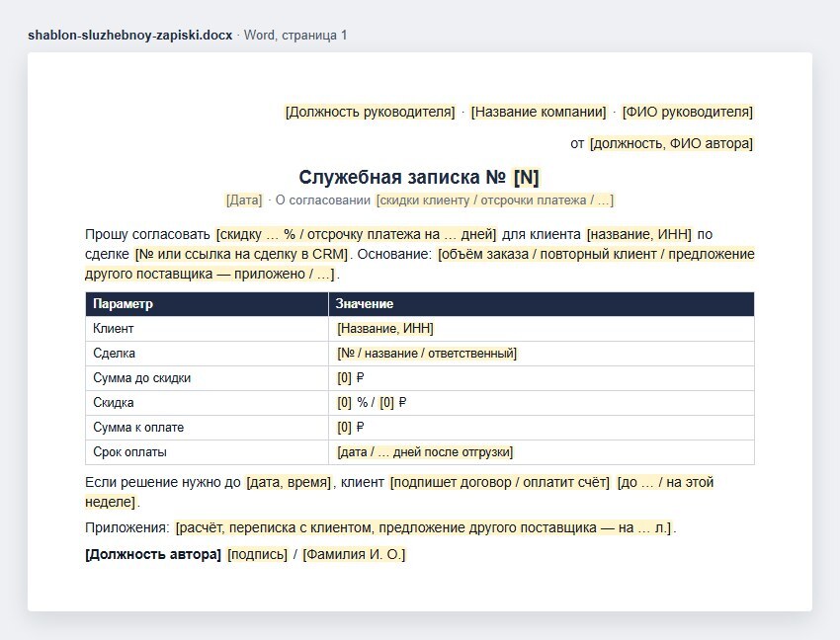
Task: Select the [Должность руководителя] placeholder
Action: click(x=370, y=112)
